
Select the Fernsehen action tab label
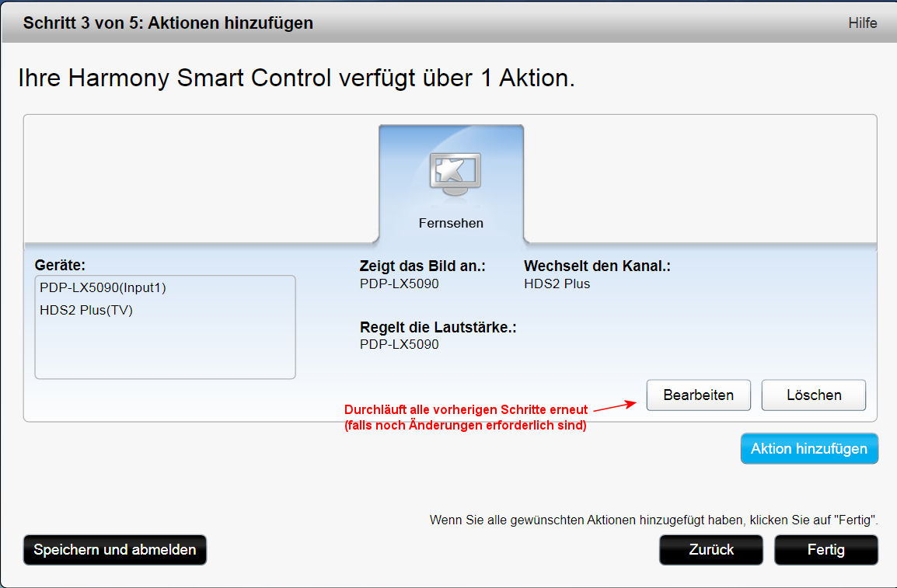451,224
